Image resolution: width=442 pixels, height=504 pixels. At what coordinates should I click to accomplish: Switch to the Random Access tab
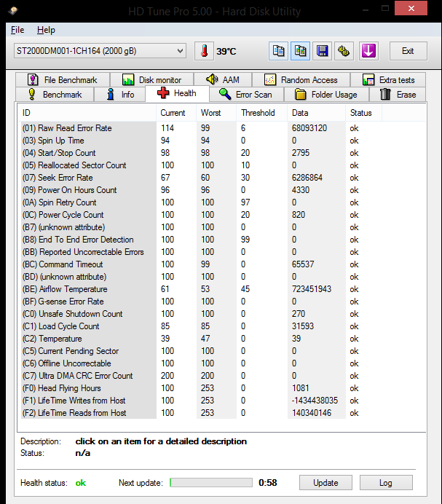coord(301,79)
